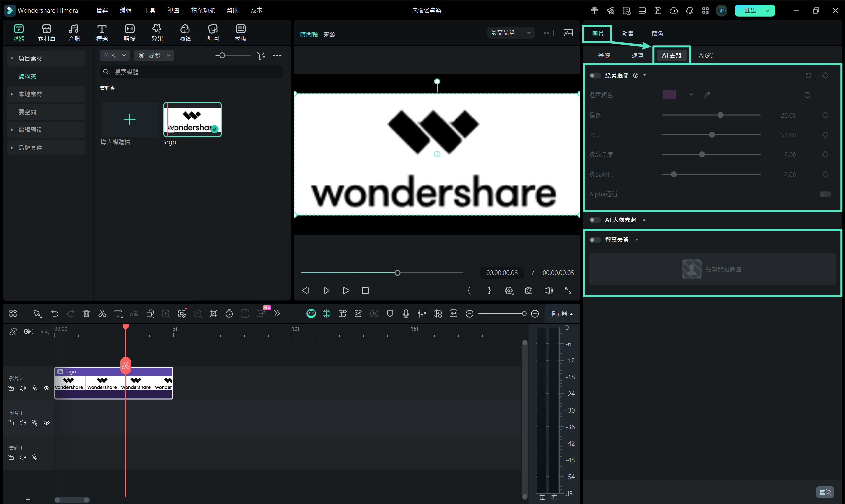845x504 pixels.
Task: Click the 重設 reset button
Action: coord(825,492)
